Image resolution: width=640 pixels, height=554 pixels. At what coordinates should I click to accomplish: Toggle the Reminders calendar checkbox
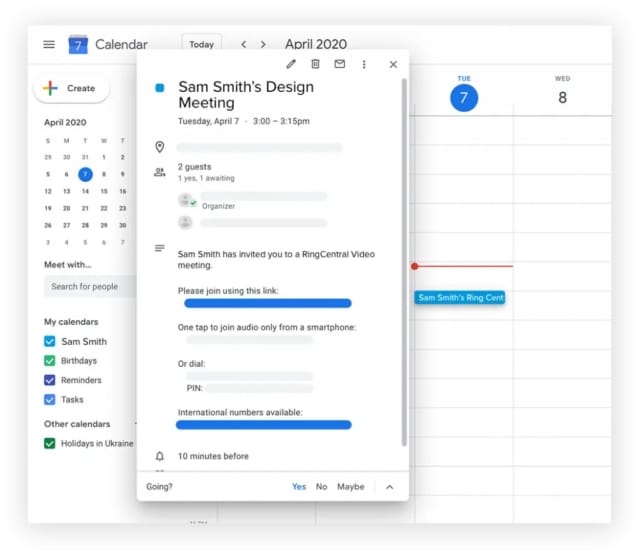[50, 380]
